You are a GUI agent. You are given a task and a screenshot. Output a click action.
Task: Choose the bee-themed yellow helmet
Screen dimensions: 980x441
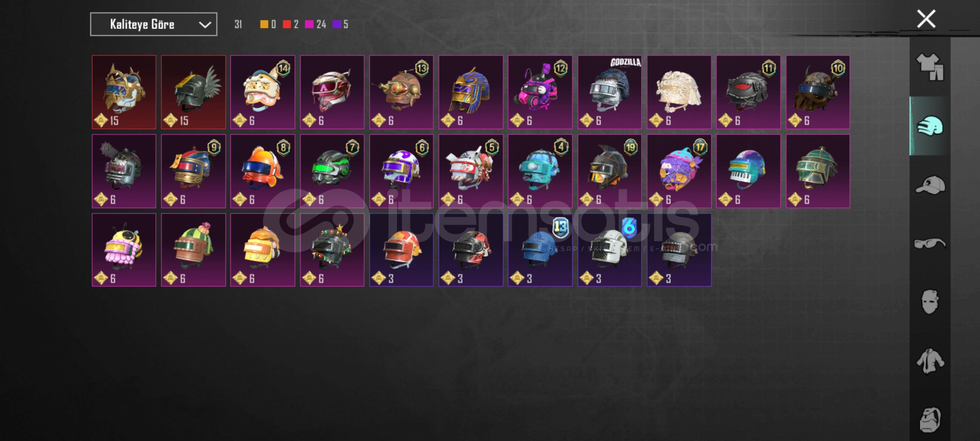124,250
